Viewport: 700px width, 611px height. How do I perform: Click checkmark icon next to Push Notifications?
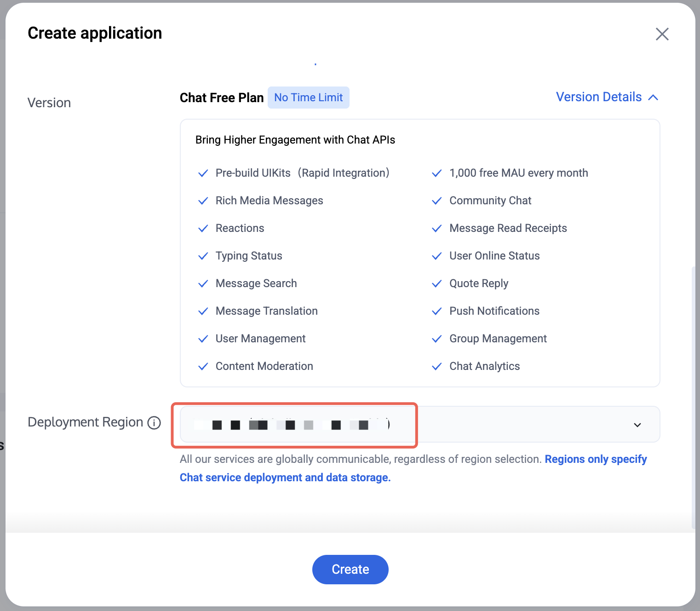coord(437,311)
